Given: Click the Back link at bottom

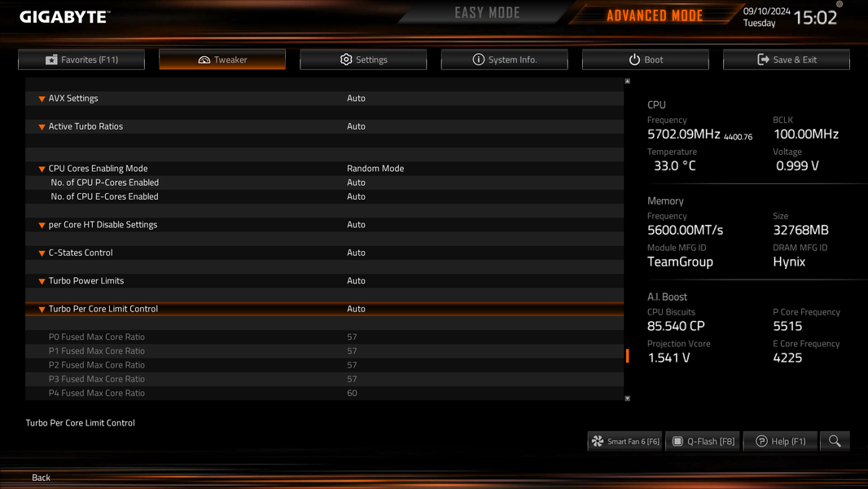Looking at the screenshot, I should coord(41,478).
